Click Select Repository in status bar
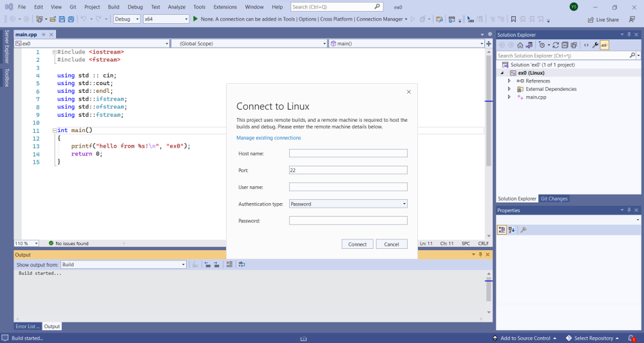644x343 pixels. (592, 338)
